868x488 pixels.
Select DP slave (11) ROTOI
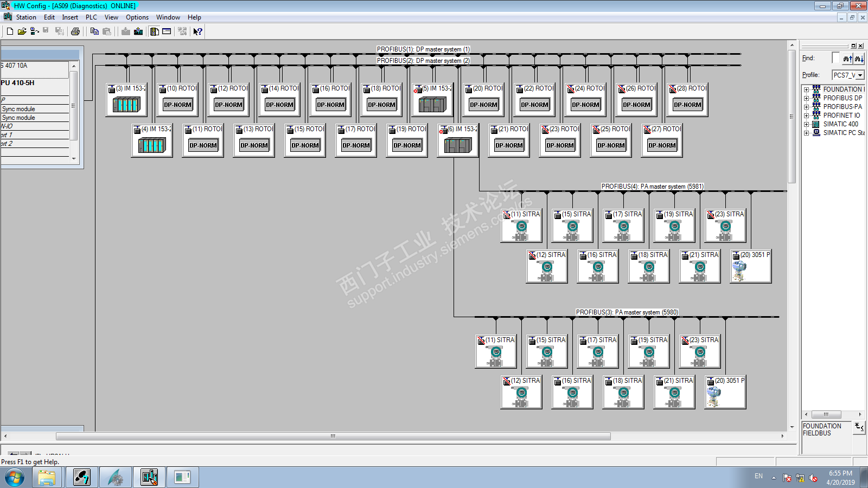203,140
